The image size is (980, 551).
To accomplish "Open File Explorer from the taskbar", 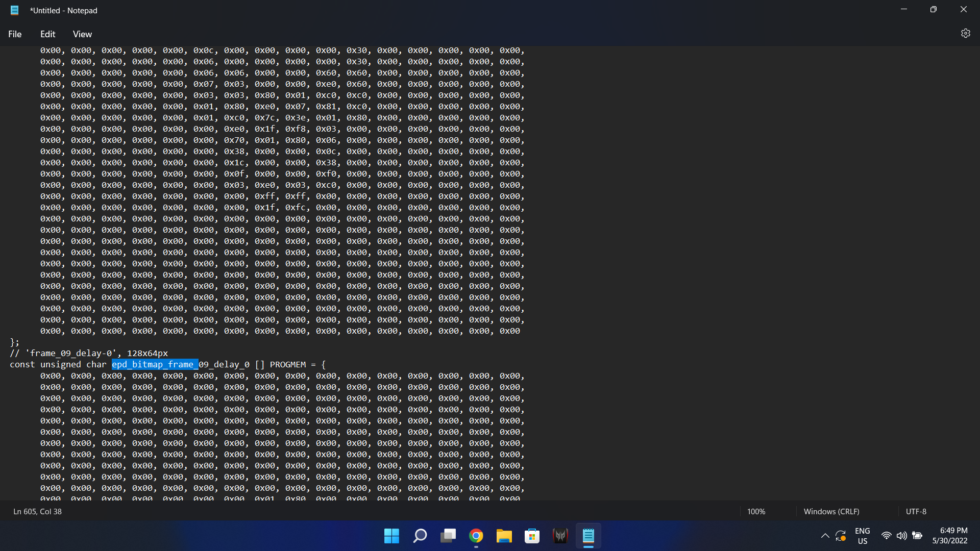I will click(504, 536).
